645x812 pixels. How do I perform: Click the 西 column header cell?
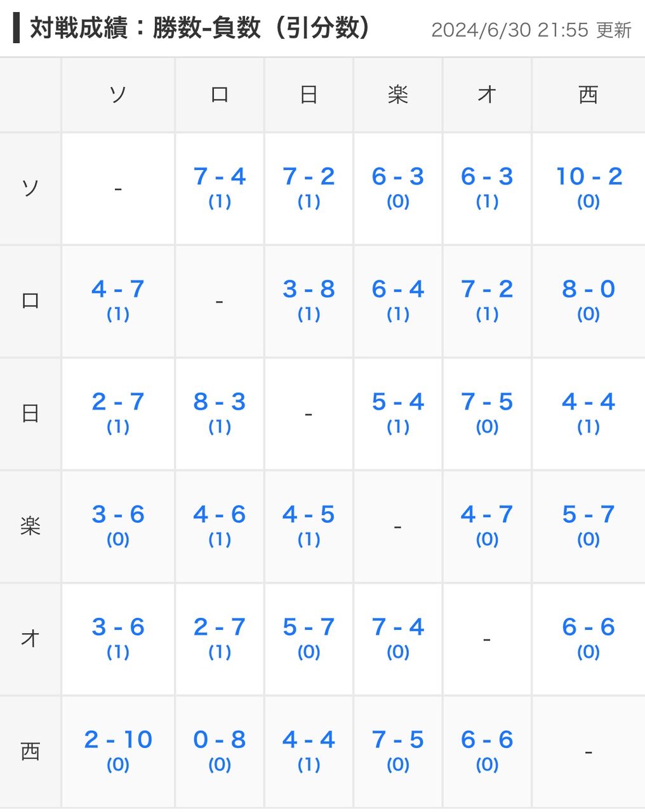[x=588, y=95]
